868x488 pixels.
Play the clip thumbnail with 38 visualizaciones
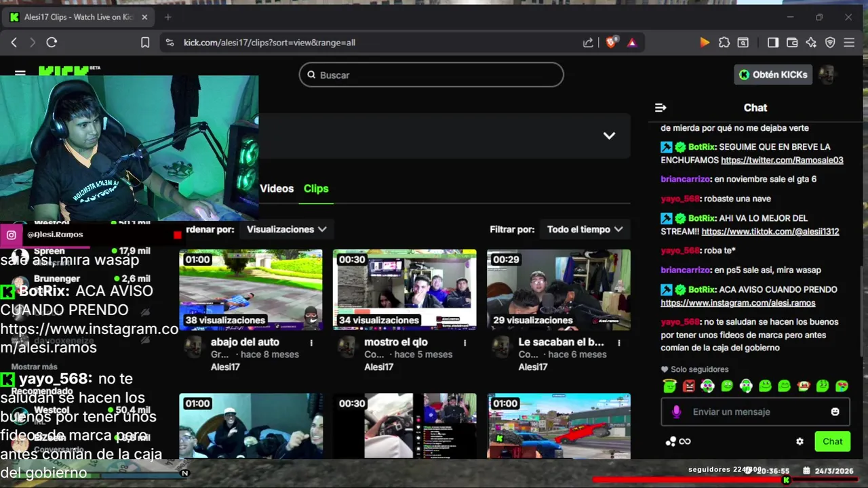(x=251, y=289)
